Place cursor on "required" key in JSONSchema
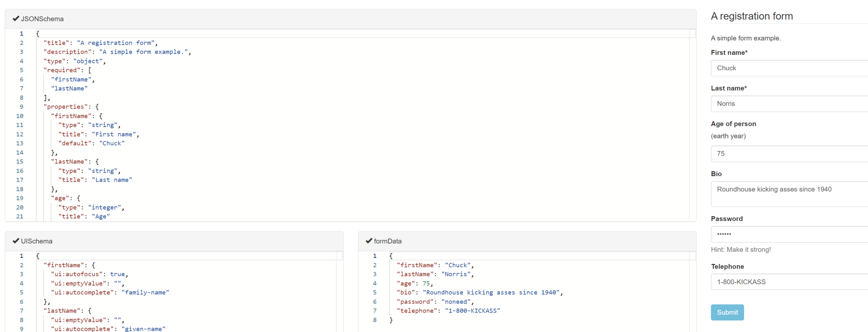The width and height of the screenshot is (868, 332). pos(62,70)
